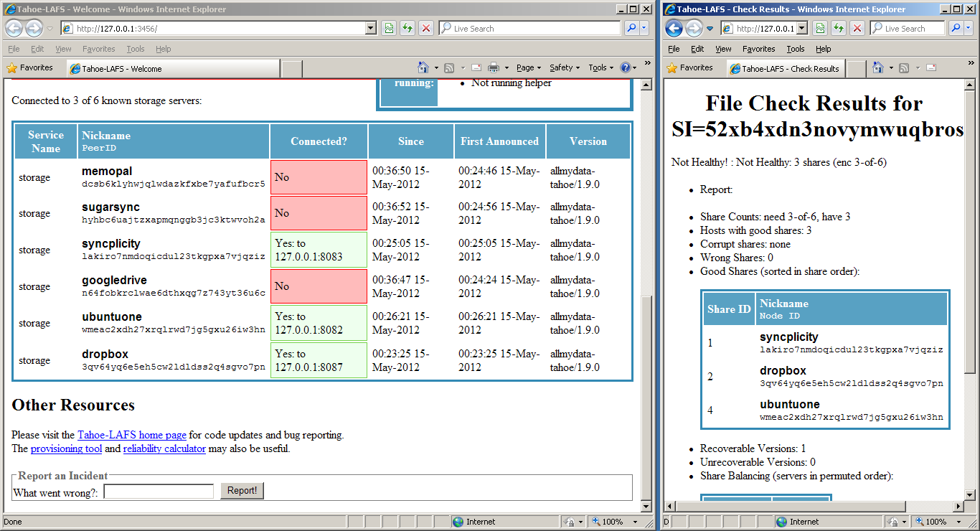This screenshot has width=980, height=531.
Task: Open Tools command bar menu in Welcome window
Action: (601, 67)
